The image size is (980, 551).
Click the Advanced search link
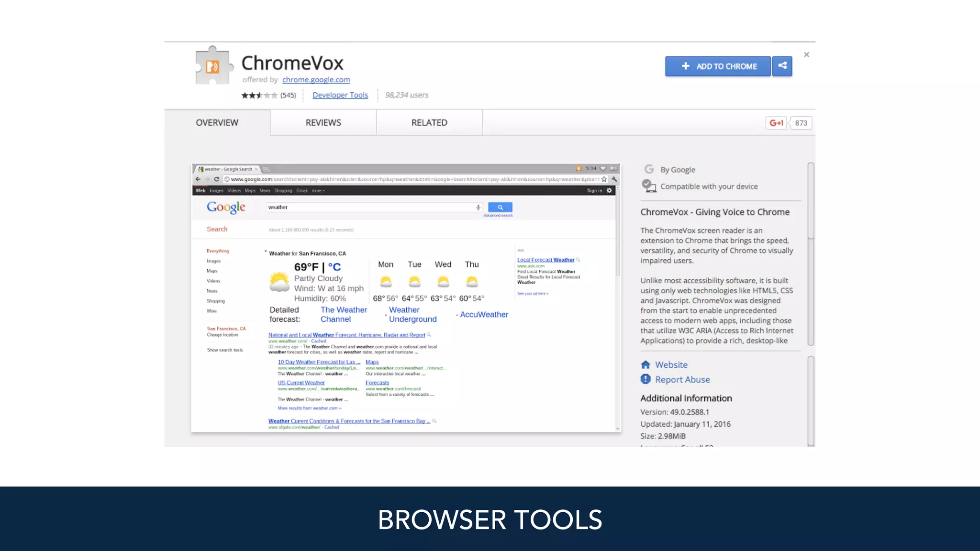[498, 216]
